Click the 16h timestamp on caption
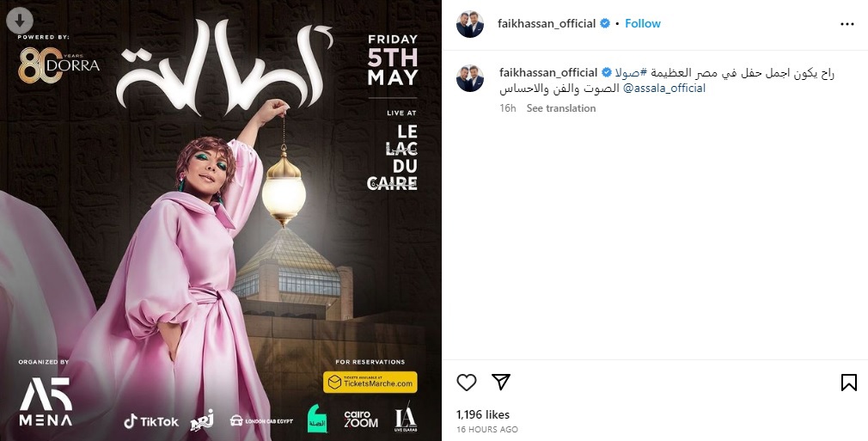 (x=508, y=108)
